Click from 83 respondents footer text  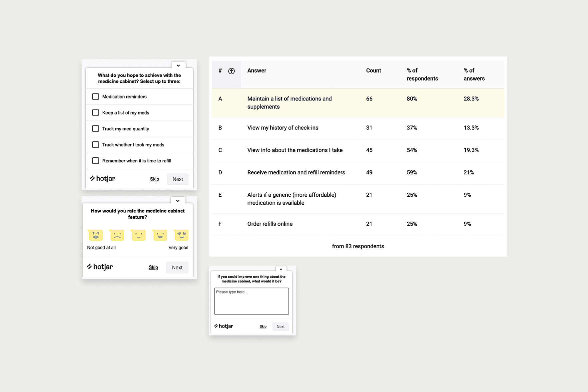pyautogui.click(x=358, y=246)
